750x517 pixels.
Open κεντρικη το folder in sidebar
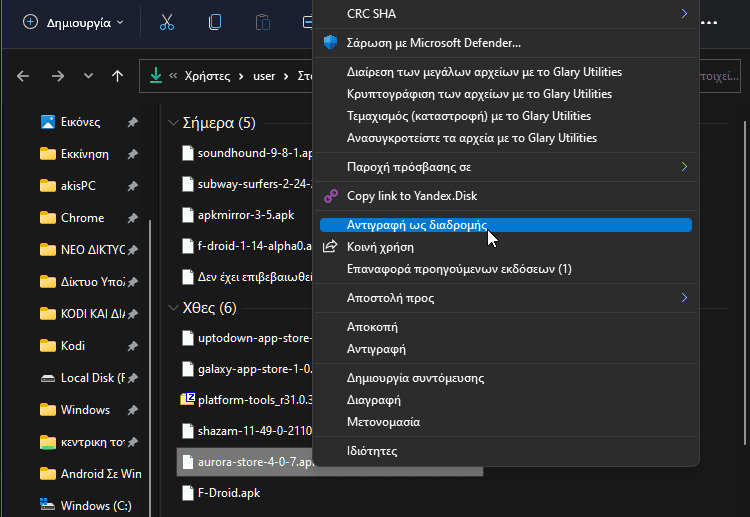click(x=82, y=442)
